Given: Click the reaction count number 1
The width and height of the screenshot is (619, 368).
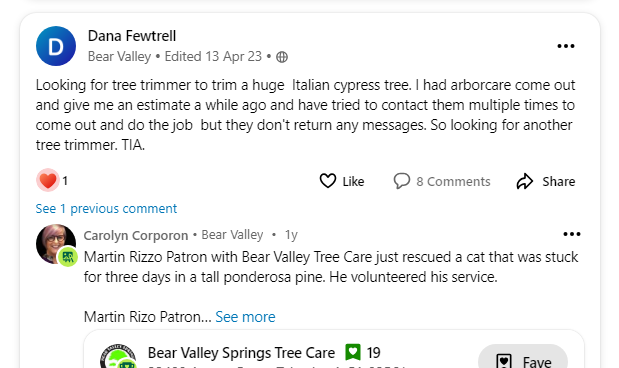Looking at the screenshot, I should 65,181.
